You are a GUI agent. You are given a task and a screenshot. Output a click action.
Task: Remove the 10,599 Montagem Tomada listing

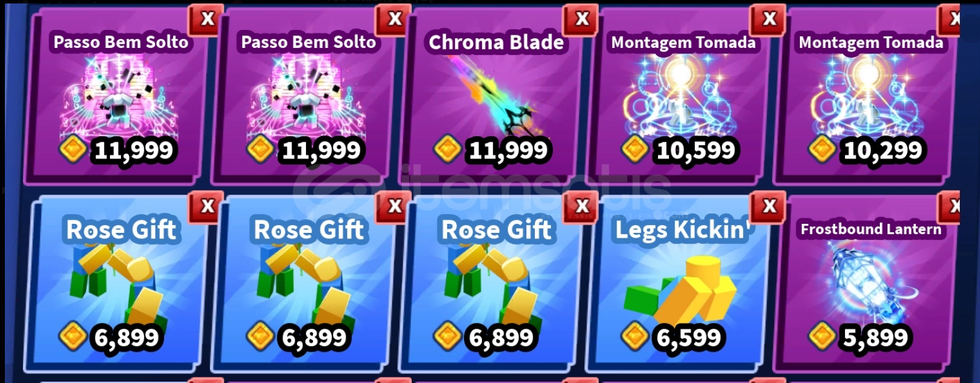click(769, 19)
